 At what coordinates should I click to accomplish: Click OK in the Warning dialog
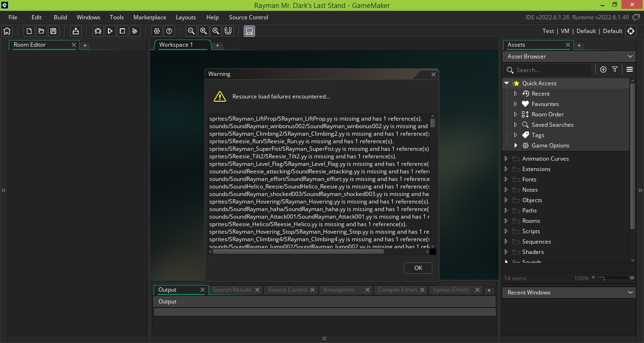418,268
